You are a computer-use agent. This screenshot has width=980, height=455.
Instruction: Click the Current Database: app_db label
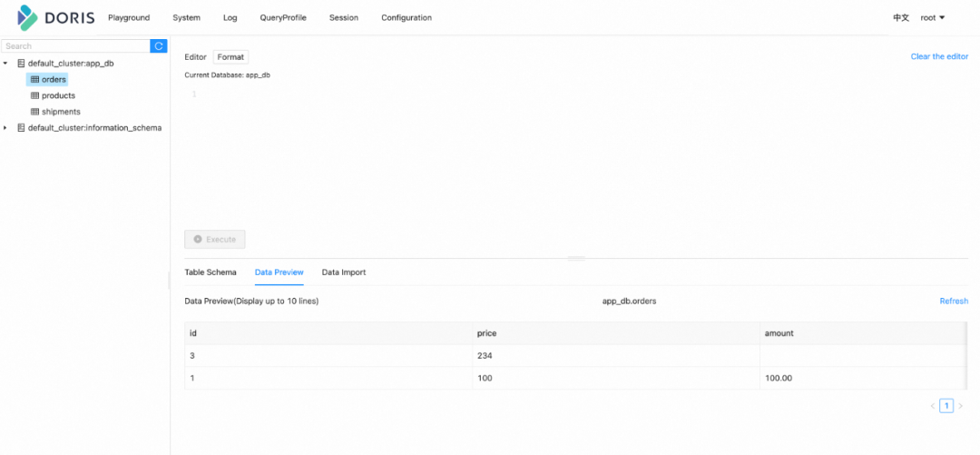(227, 75)
